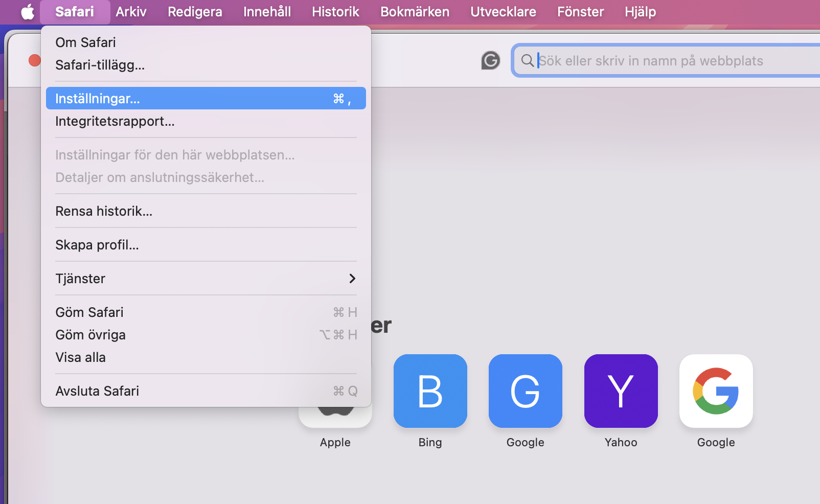The image size is (820, 504).
Task: Open the white Google logo favorite
Action: click(716, 391)
